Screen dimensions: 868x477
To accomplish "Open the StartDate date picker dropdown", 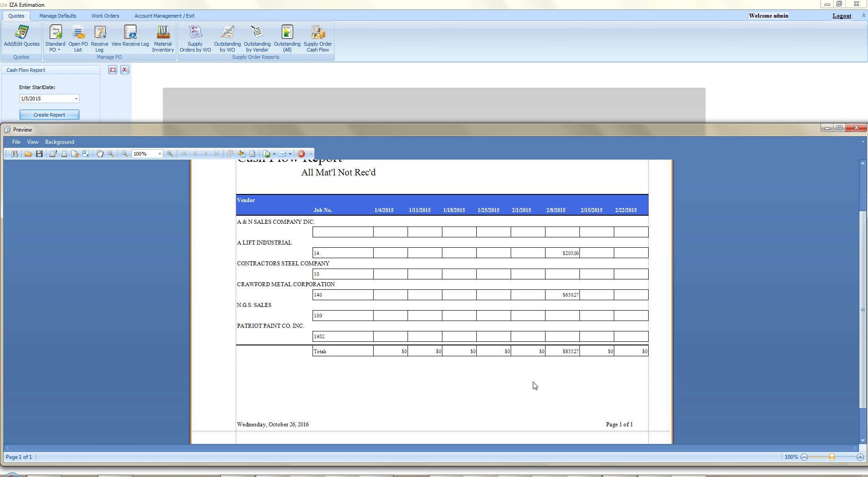I will pos(76,99).
